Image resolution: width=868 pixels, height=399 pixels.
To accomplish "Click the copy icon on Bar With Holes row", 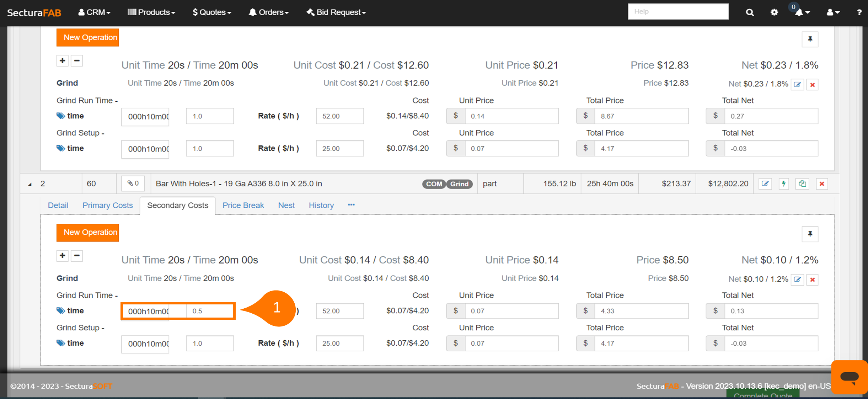I will (802, 184).
